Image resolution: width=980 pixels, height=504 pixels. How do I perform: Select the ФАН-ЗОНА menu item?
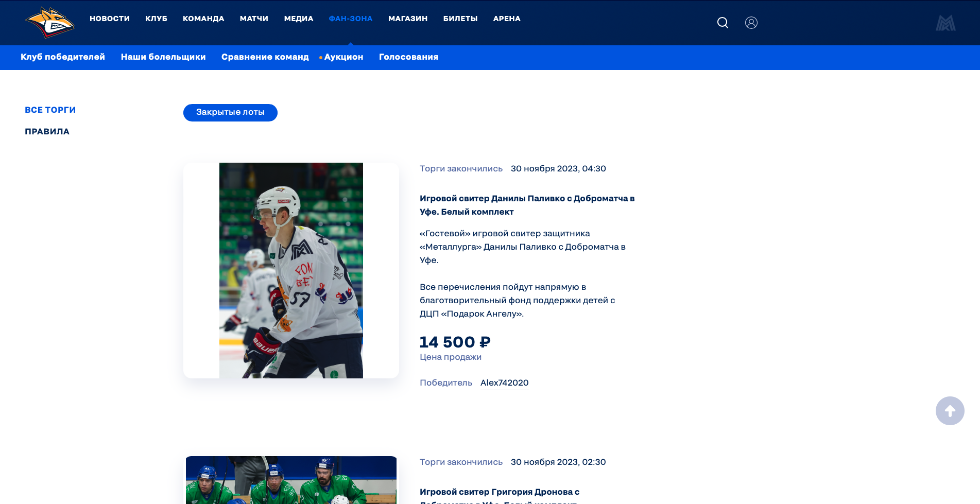click(x=351, y=19)
